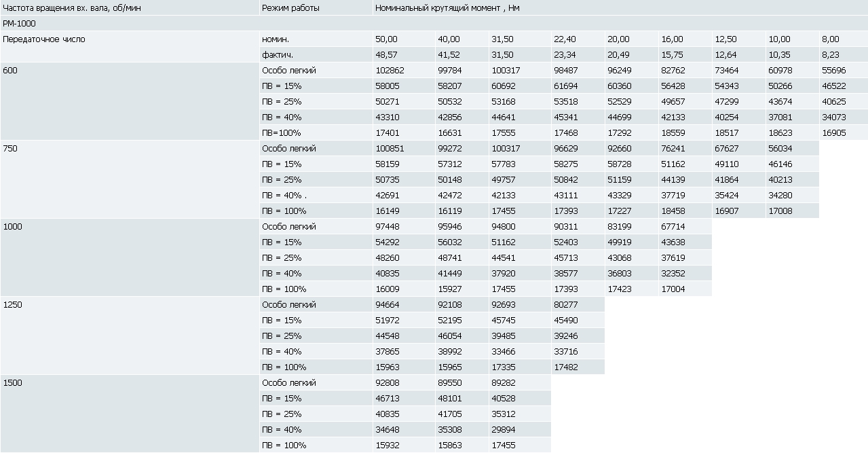Image resolution: width=868 pixels, height=453 pixels.
Task: Click 'ПВ=100%' under 600 rpm
Action: [316, 133]
